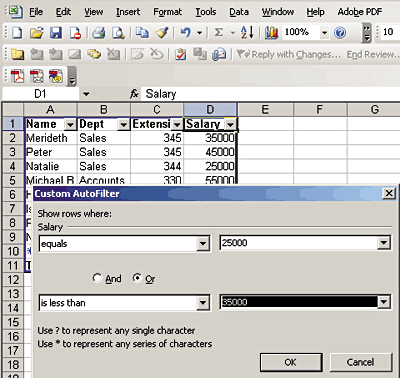The width and height of the screenshot is (400, 378).
Task: Click cell A3 containing Peter
Action: (51, 152)
